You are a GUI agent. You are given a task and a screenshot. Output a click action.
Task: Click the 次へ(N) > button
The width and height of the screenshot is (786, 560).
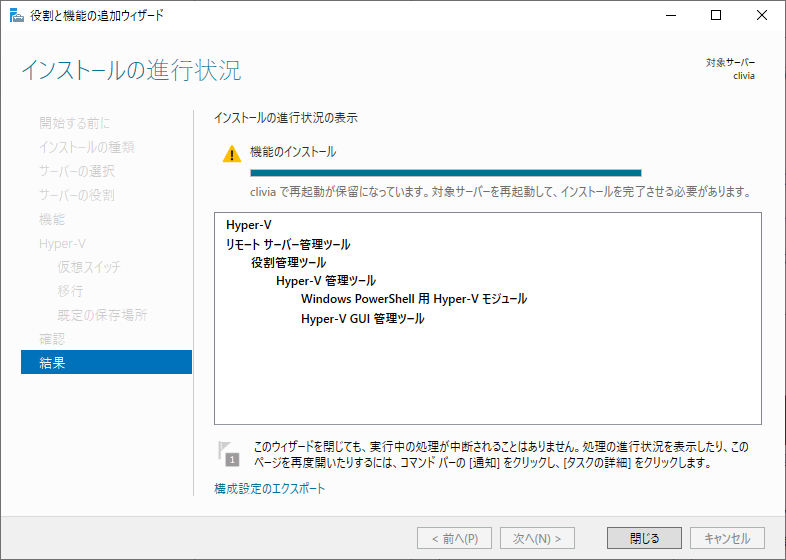pyautogui.click(x=537, y=538)
